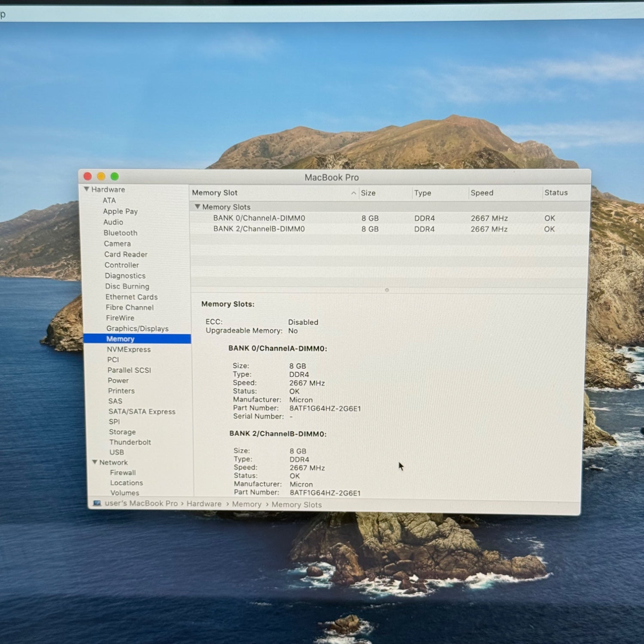Collapse the Memory Slots disclosure triangle

coord(197,207)
